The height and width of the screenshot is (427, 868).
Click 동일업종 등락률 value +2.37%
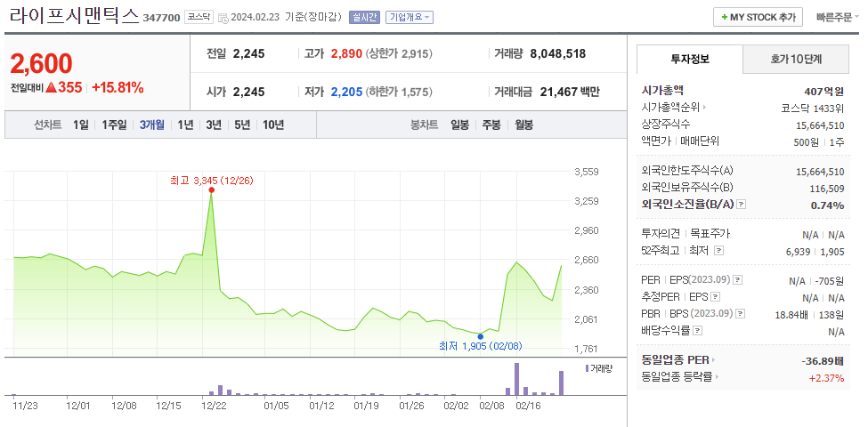[826, 378]
